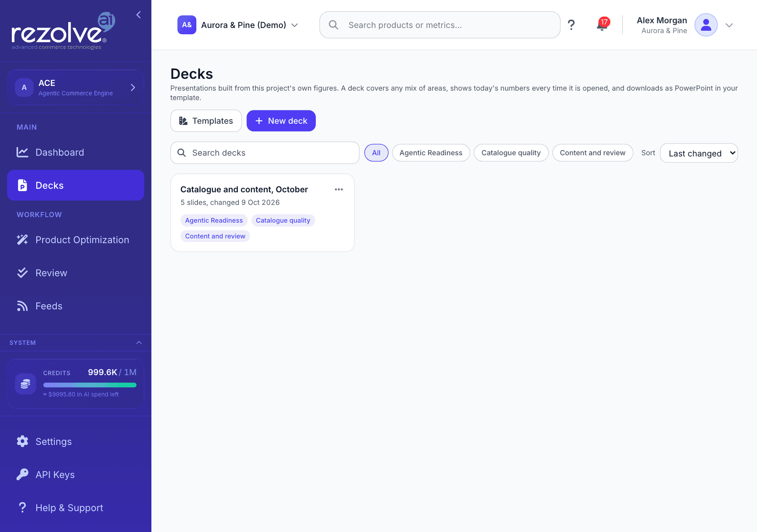The height and width of the screenshot is (532, 757).
Task: Go to Product Optimization
Action: pyautogui.click(x=76, y=240)
